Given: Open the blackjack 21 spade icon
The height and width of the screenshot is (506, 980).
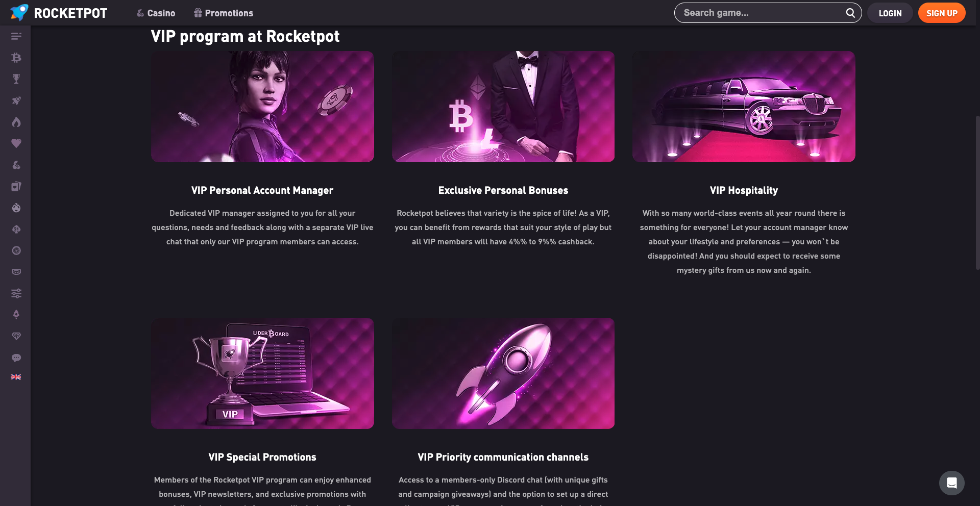Looking at the screenshot, I should 16,229.
